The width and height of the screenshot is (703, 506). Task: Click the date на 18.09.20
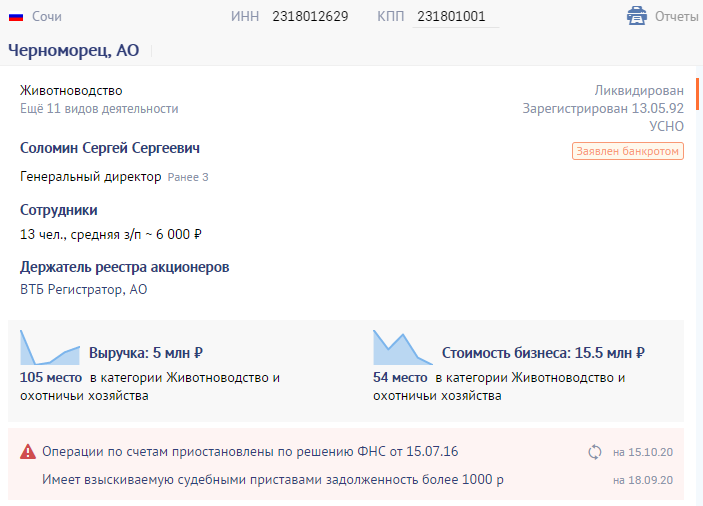[643, 480]
